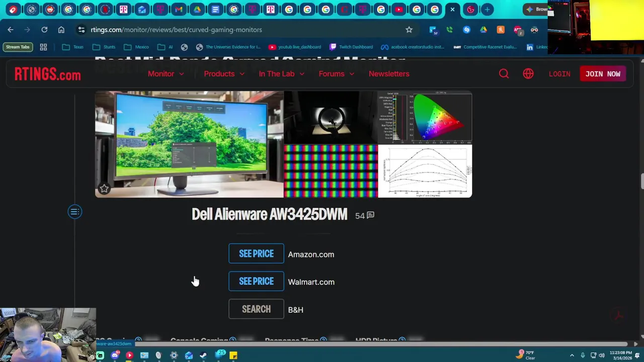Click SEE PRICE for Amazon.com

pos(256,254)
